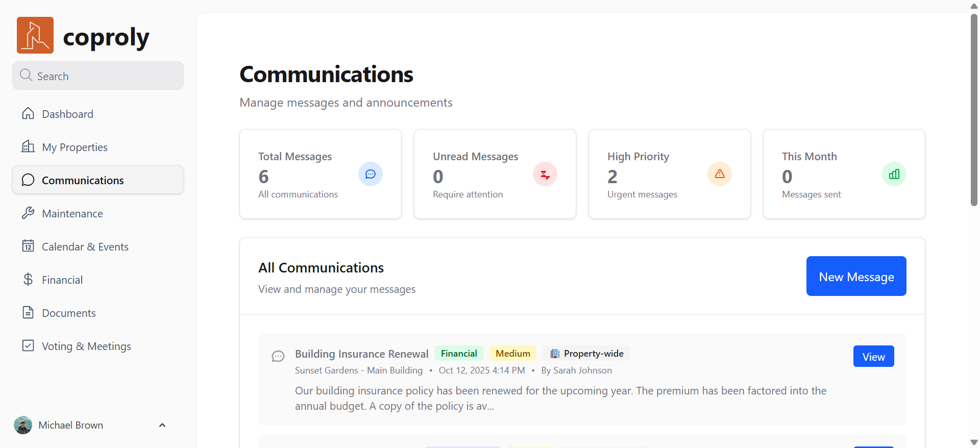Click the Unread Messages red icon

(x=545, y=174)
